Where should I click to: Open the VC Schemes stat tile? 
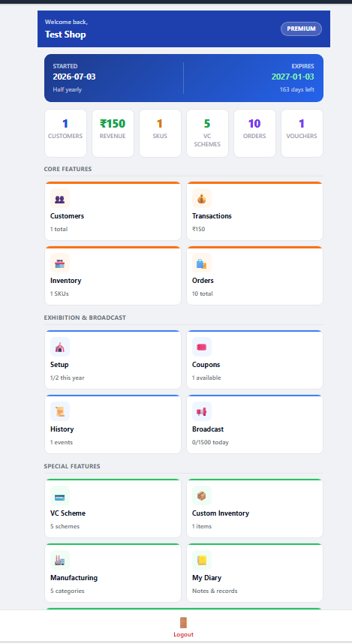[x=207, y=133]
